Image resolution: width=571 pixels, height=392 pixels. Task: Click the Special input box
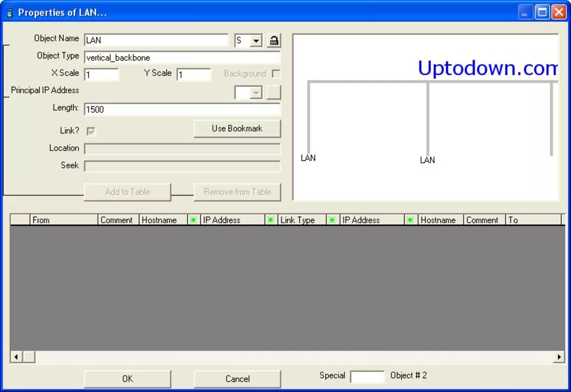367,377
